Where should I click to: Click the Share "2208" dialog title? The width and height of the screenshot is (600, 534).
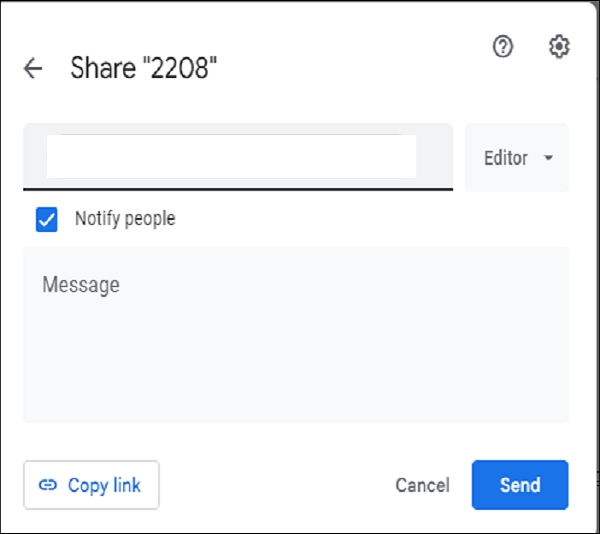(x=144, y=68)
